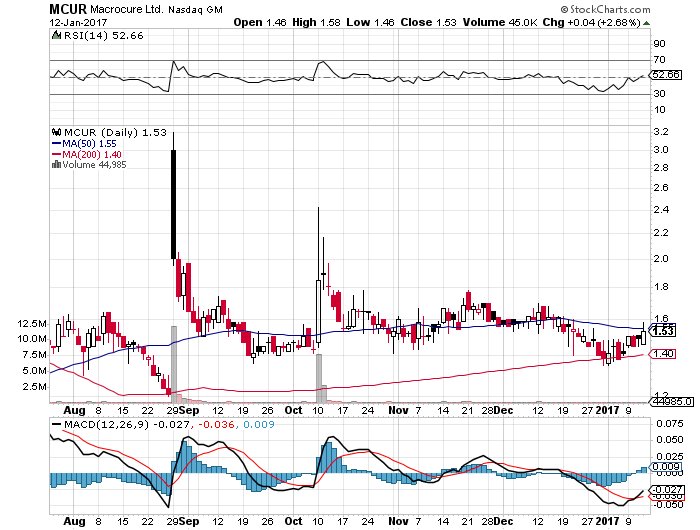700x530 pixels.
Task: Click the 'Low 1.46' value in header
Action: coord(370,22)
